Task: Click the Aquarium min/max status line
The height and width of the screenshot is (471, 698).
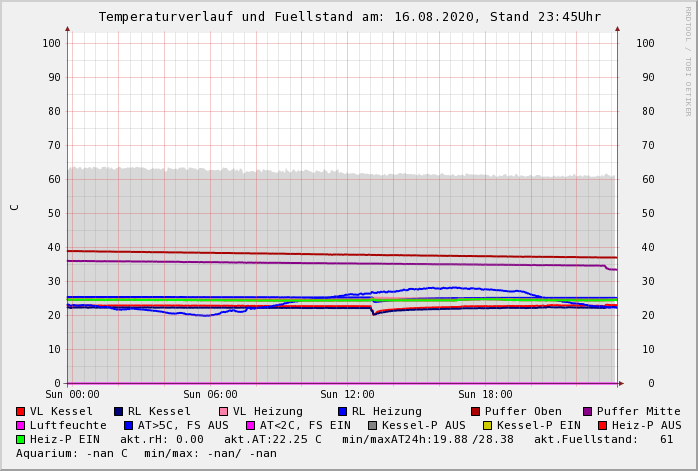Action: click(146, 454)
